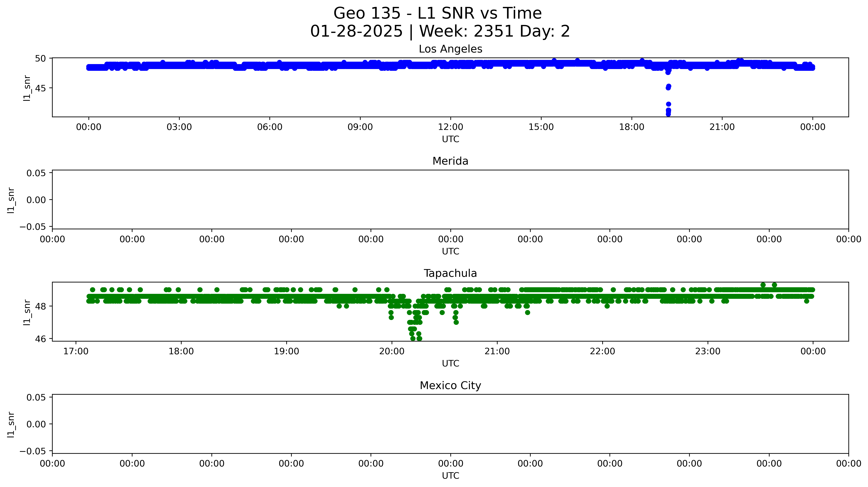
Task: Click the 'Tapachula' subplot title
Action: [450, 273]
